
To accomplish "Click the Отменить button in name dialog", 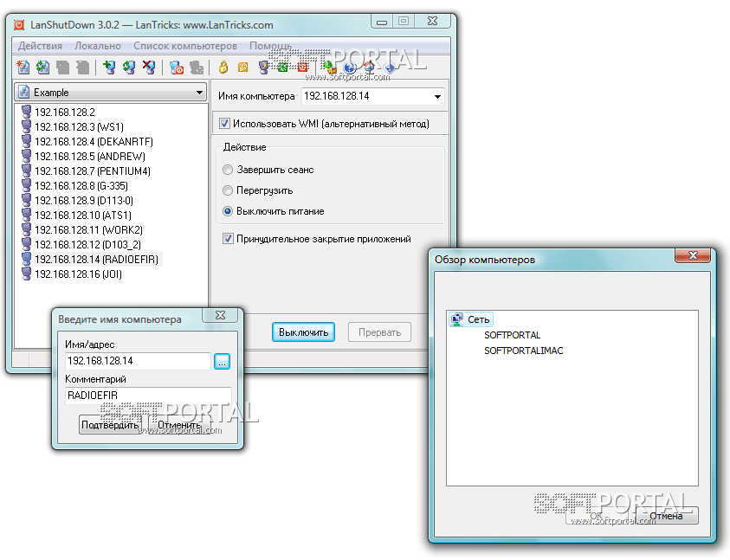I will pyautogui.click(x=179, y=425).
